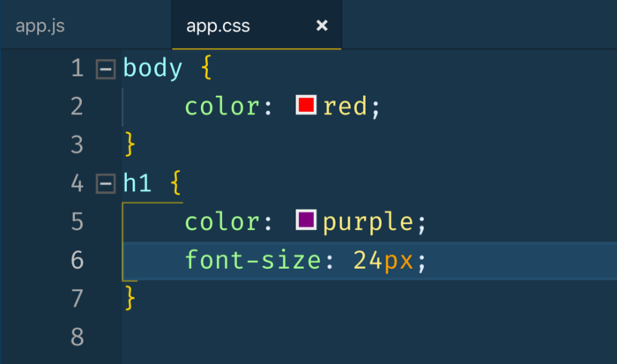Image resolution: width=617 pixels, height=364 pixels.
Task: Close the app.css tab
Action: (322, 25)
